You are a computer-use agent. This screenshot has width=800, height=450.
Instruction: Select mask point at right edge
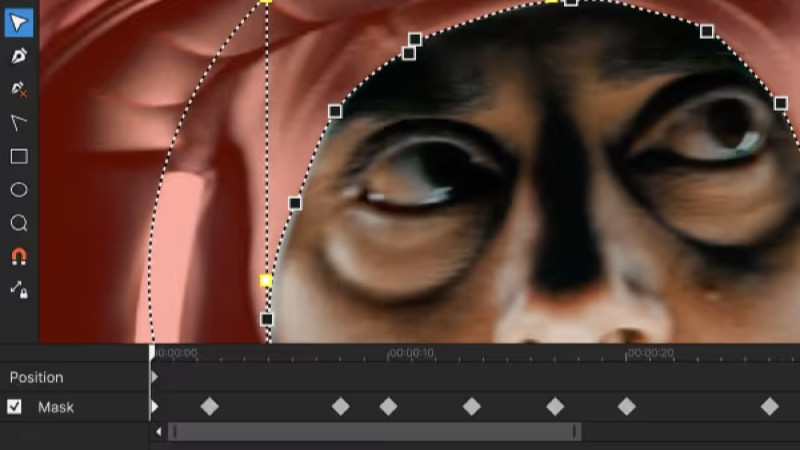(x=781, y=104)
